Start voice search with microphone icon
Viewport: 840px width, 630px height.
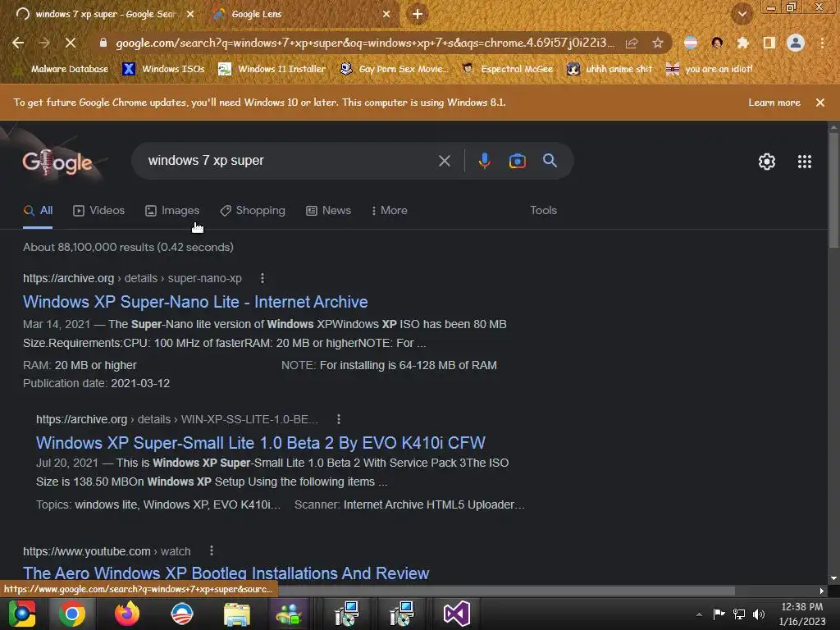coord(484,161)
